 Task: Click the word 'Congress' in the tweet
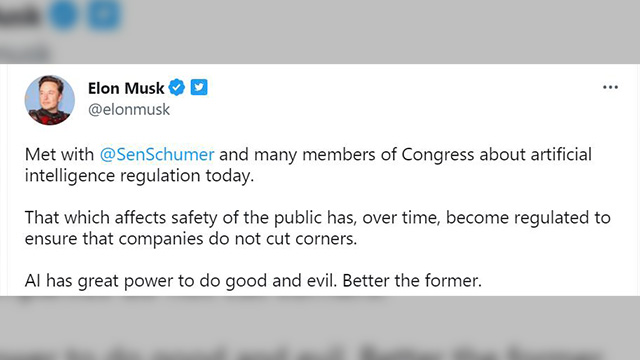[x=438, y=155]
